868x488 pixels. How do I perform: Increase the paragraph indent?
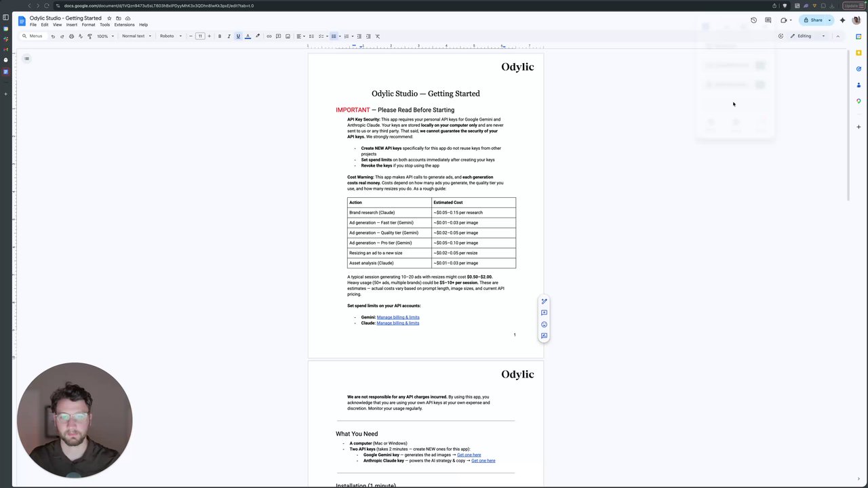(x=368, y=36)
